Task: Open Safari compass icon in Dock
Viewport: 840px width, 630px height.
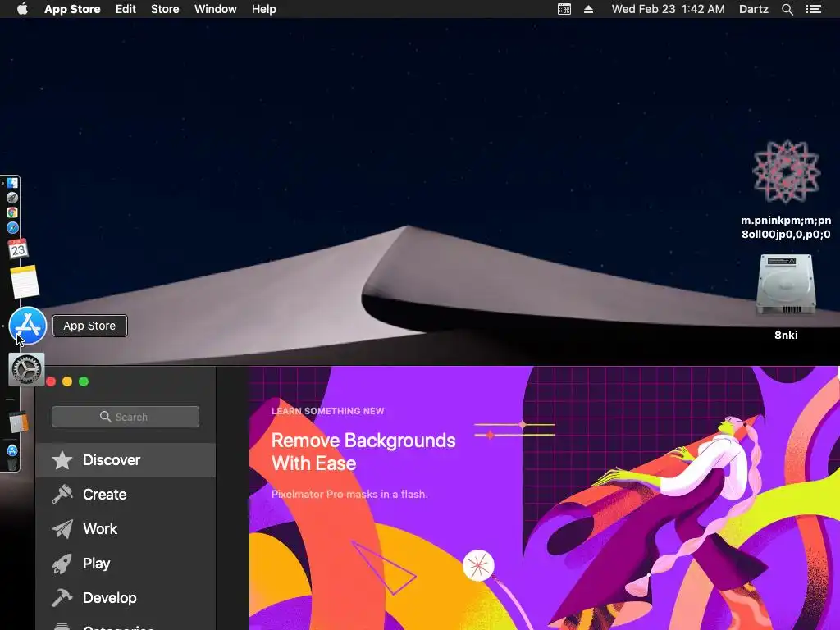Action: (x=12, y=228)
